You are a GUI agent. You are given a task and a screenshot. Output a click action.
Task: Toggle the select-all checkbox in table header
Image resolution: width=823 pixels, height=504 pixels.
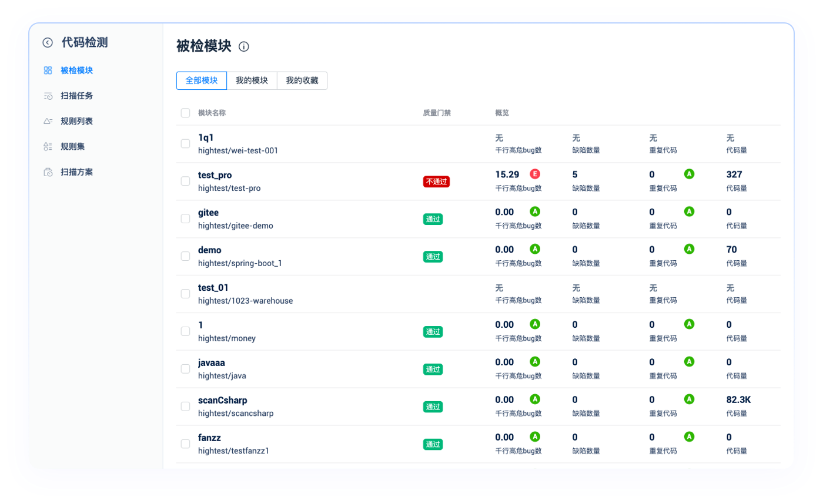coord(185,113)
